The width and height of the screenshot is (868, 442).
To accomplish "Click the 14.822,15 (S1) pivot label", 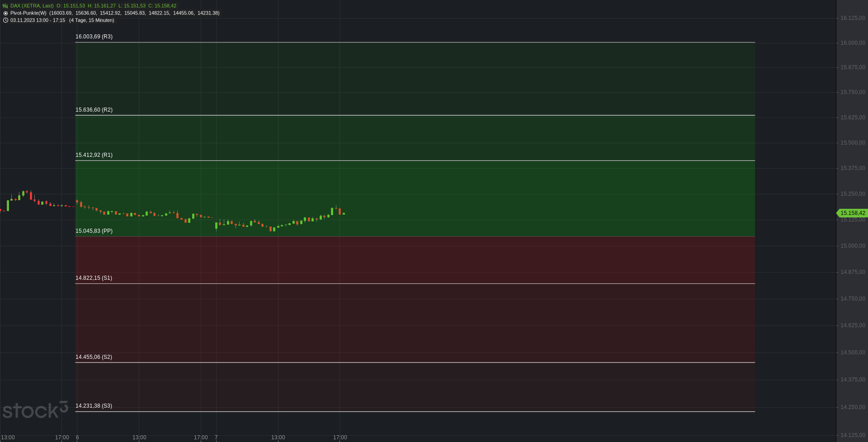I will coord(94,278).
